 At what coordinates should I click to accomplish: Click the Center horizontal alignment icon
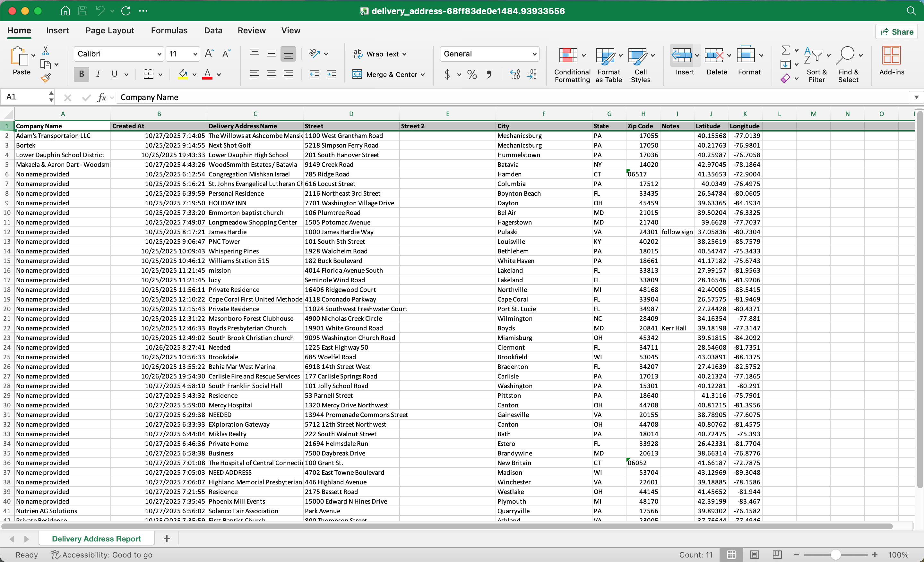[x=271, y=74]
